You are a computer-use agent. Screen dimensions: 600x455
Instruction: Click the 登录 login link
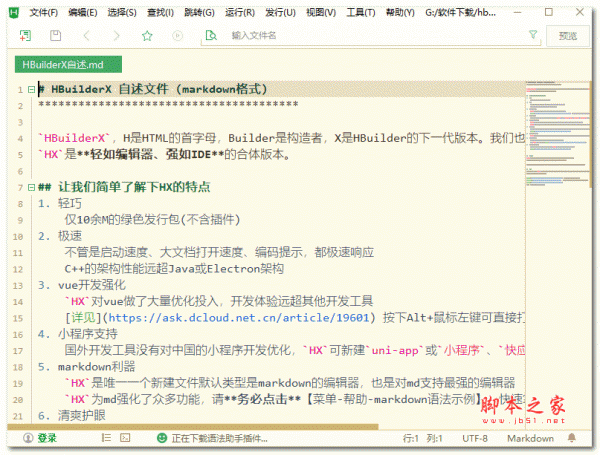[x=47, y=438]
